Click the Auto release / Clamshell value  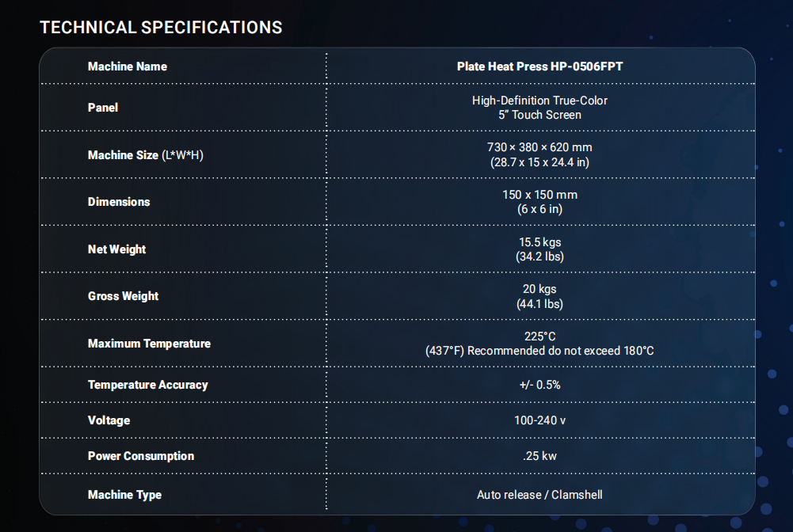pyautogui.click(x=539, y=495)
